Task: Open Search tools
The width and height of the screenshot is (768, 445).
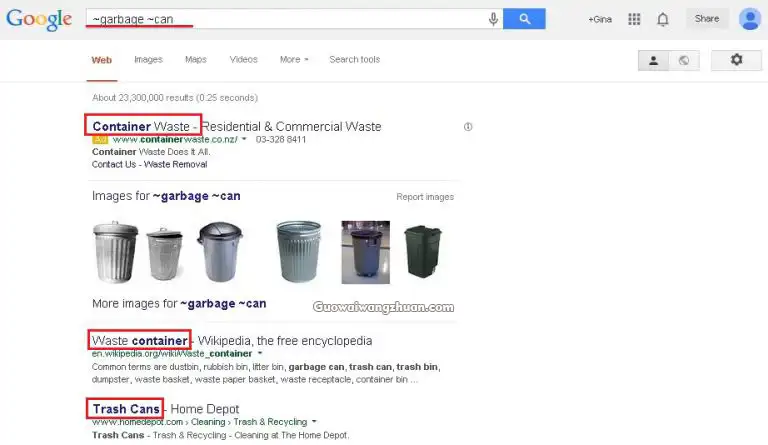Action: (x=355, y=59)
